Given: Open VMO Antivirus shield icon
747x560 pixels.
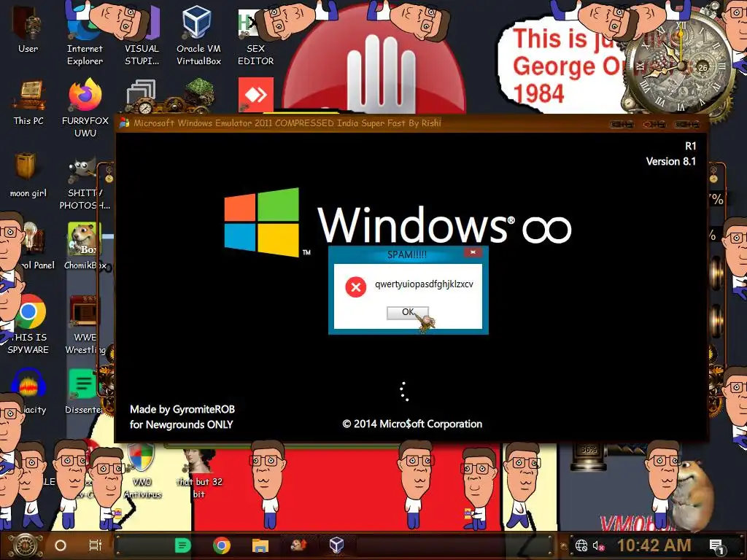Looking at the screenshot, I should click(142, 472).
